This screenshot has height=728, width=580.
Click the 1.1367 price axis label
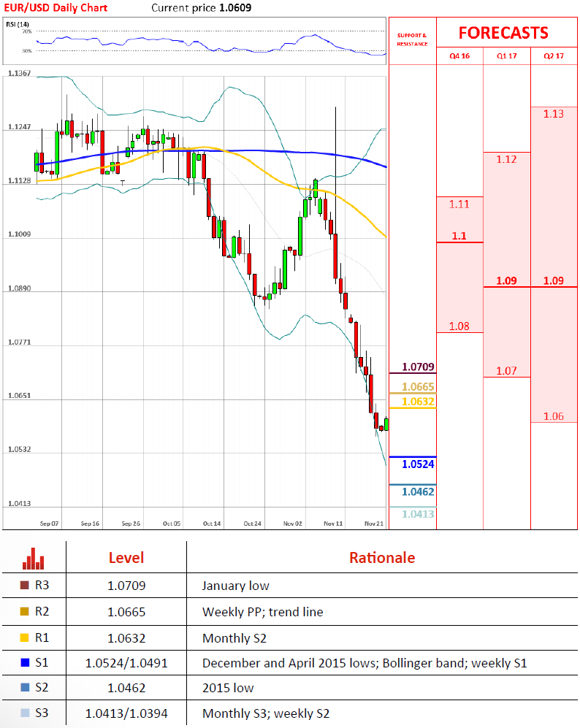click(19, 73)
